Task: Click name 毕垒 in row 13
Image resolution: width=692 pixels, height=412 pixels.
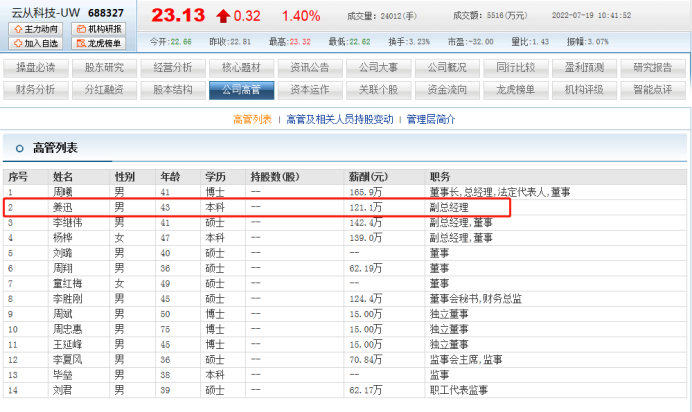Action: pyautogui.click(x=63, y=375)
